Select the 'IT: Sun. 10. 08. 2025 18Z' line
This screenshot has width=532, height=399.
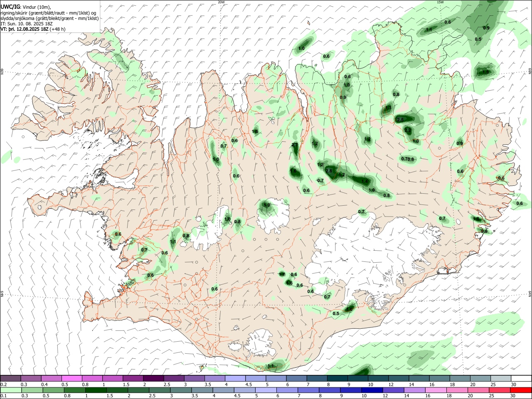pos(27,24)
